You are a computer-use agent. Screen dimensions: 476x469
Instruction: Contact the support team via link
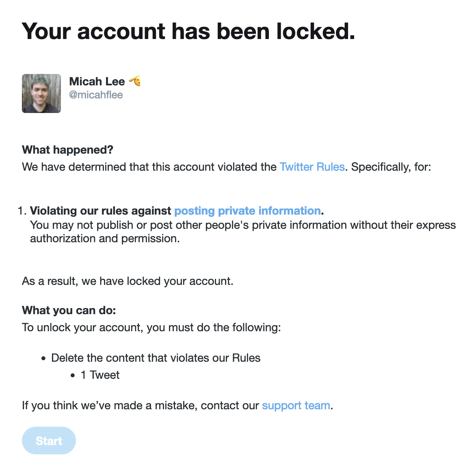tap(296, 406)
